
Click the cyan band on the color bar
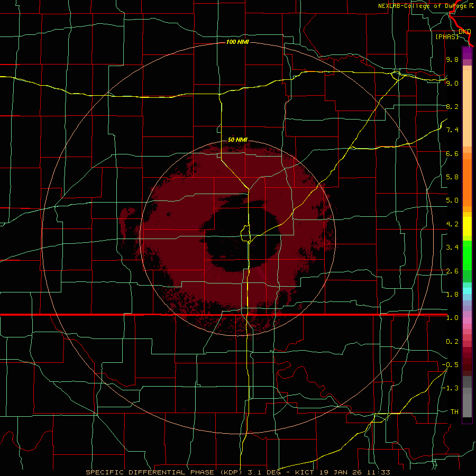(x=467, y=291)
